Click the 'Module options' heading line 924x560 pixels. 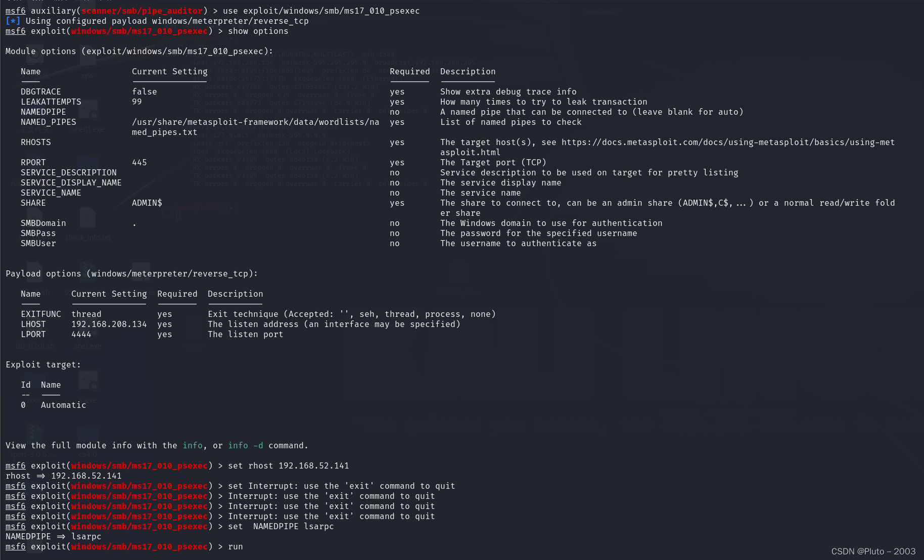point(140,52)
